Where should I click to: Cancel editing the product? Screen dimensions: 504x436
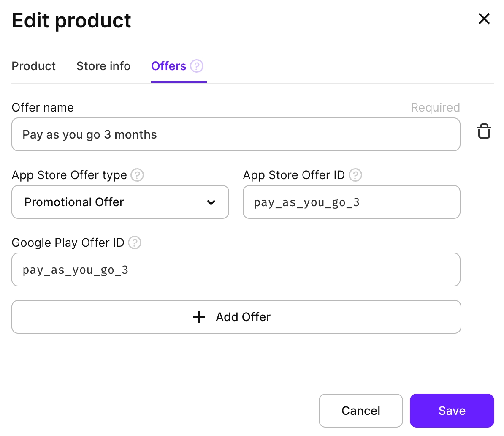(x=360, y=411)
